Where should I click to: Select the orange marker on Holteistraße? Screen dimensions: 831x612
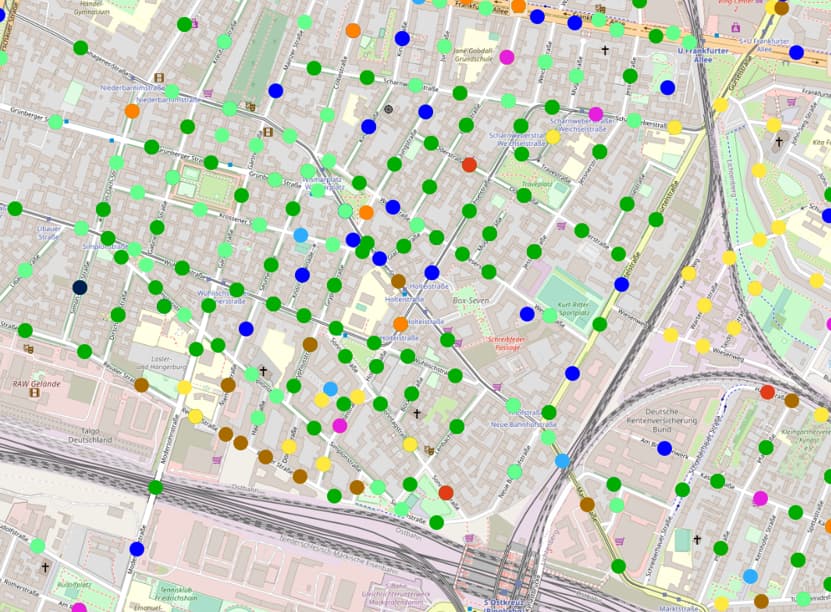pos(400,324)
